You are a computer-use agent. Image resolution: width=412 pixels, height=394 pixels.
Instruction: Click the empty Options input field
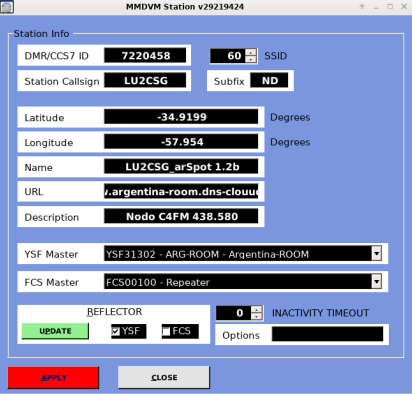(327, 334)
